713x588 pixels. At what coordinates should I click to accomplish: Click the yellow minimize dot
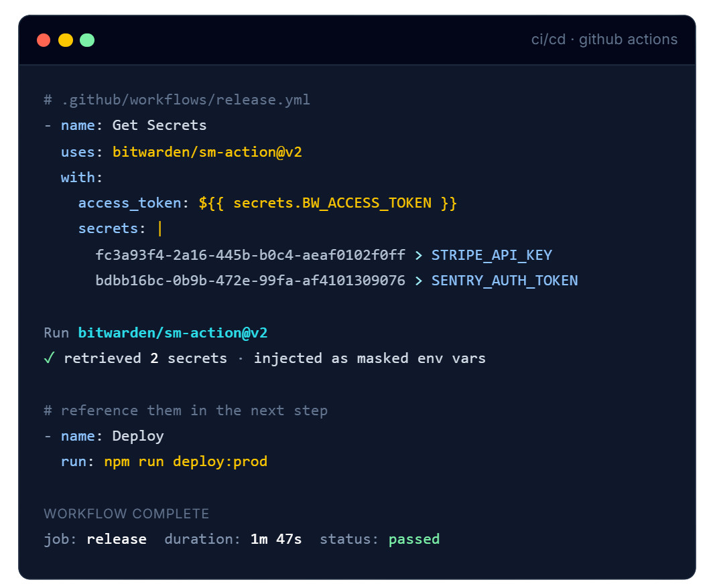[x=66, y=40]
